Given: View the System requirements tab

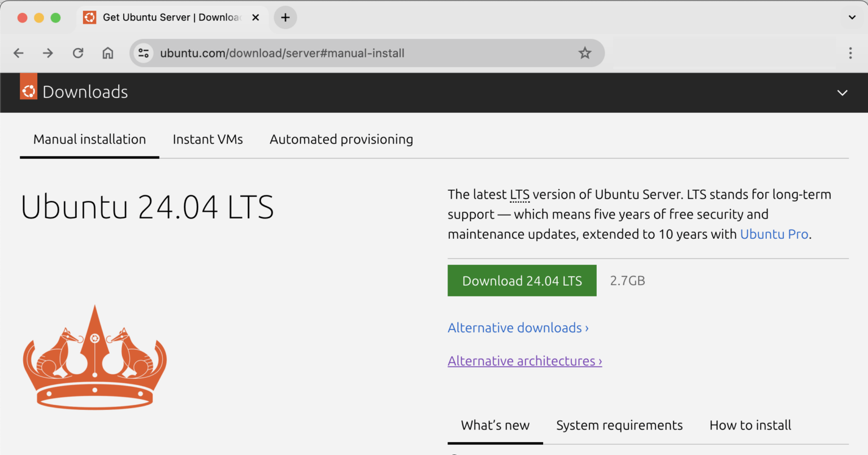Looking at the screenshot, I should (619, 425).
